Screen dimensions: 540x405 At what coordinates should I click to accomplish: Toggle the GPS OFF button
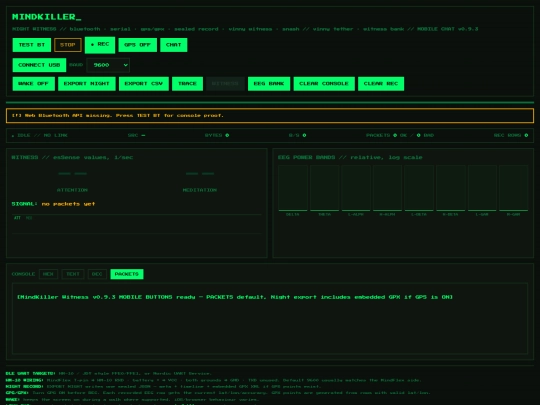(x=137, y=45)
